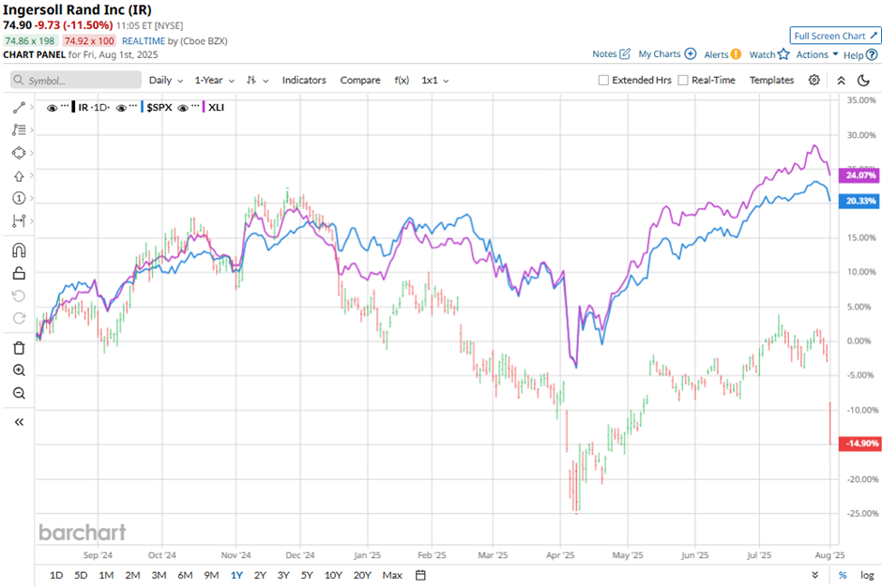The height and width of the screenshot is (588, 882).
Task: Open the Fibonacci retracement tools
Action: click(x=19, y=129)
